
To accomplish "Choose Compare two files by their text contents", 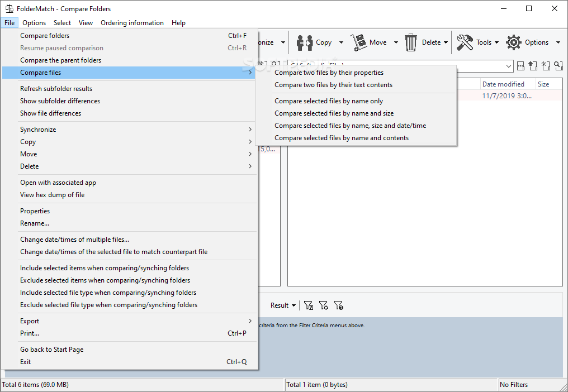I will [x=356, y=85].
